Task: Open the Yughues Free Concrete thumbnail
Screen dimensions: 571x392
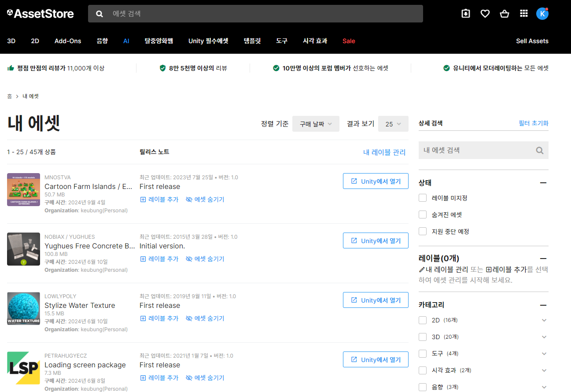Action: pos(23,249)
